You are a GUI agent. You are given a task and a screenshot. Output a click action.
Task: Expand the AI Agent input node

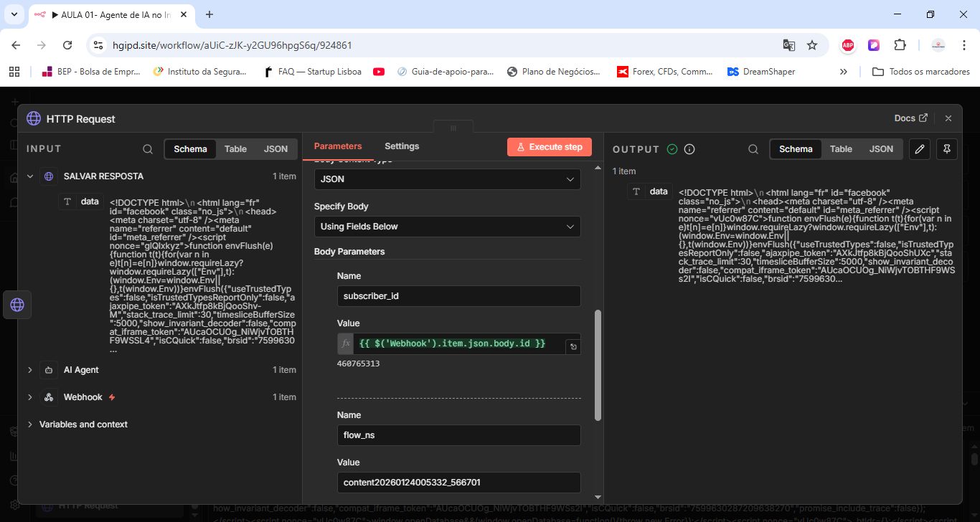coord(30,370)
